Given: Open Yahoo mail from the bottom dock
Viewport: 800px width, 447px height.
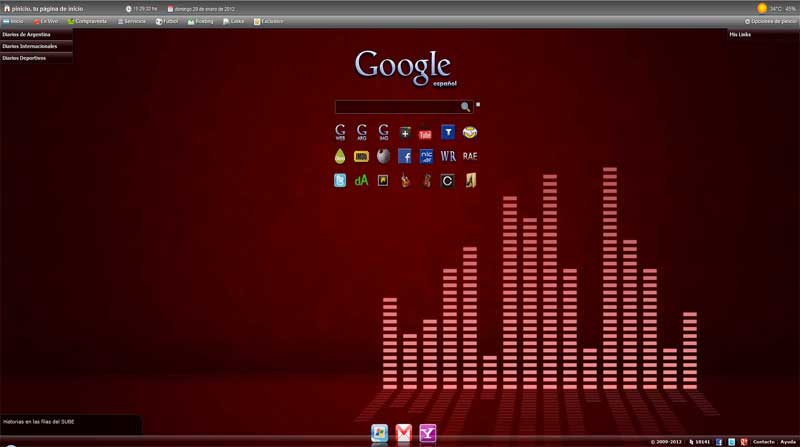Looking at the screenshot, I should coord(427,432).
